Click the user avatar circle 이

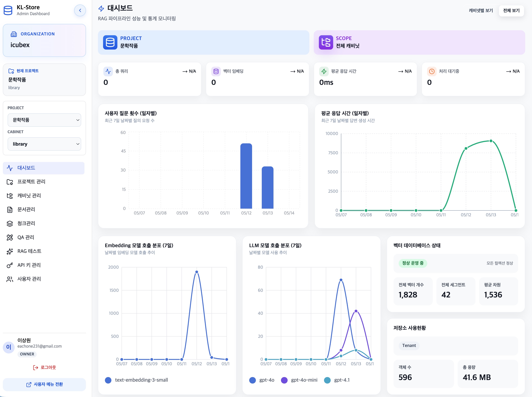pos(9,347)
